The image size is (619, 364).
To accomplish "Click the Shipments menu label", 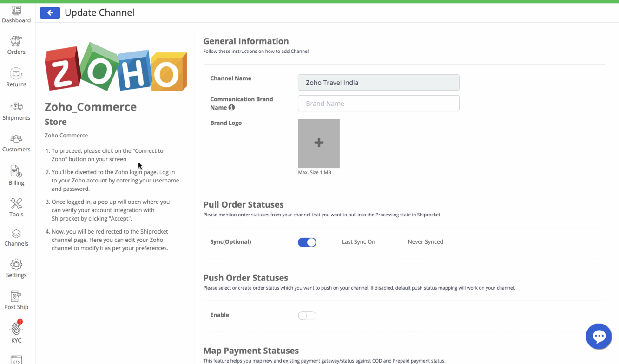I will [16, 118].
